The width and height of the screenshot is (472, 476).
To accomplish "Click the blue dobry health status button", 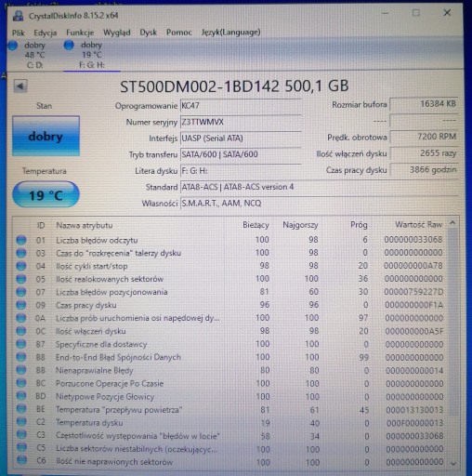I will (46, 136).
